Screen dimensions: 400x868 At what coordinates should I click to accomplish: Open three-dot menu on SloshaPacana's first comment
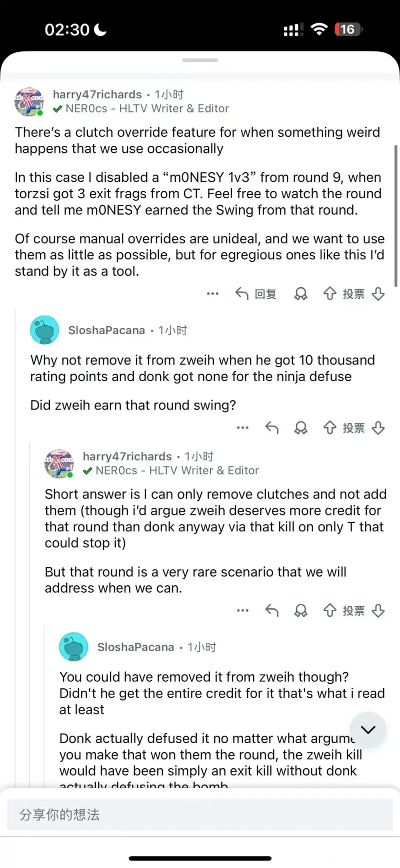(x=242, y=428)
